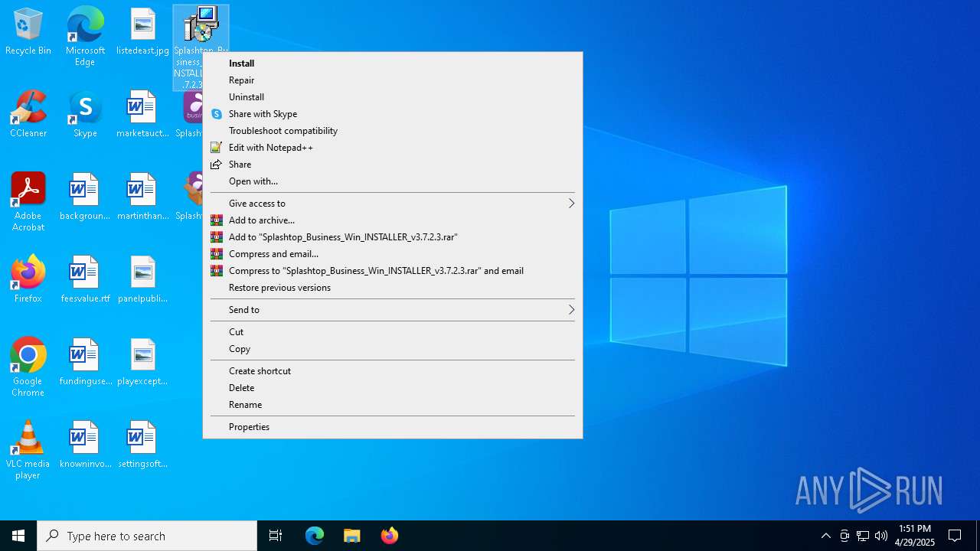Select the Skype desktop shortcut

coord(85,115)
